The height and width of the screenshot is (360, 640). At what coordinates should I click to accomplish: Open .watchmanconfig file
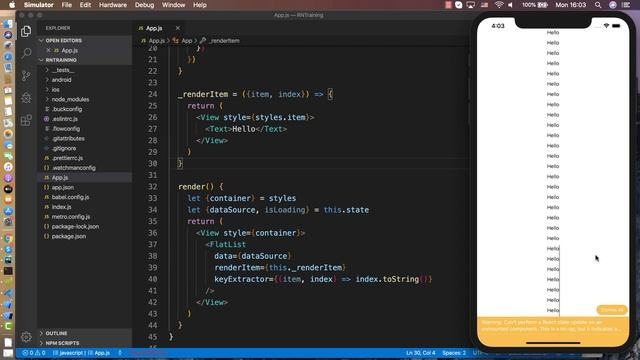(73, 168)
